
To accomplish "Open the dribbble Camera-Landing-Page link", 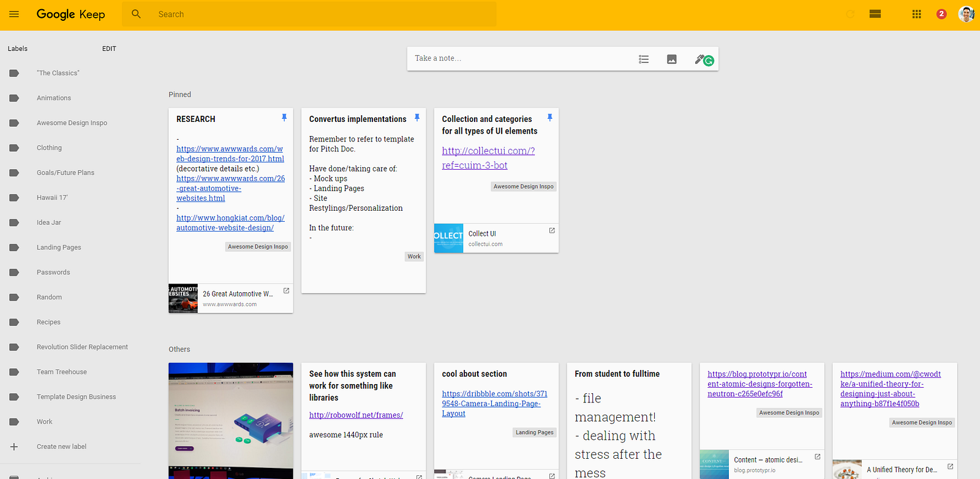I will [x=494, y=404].
